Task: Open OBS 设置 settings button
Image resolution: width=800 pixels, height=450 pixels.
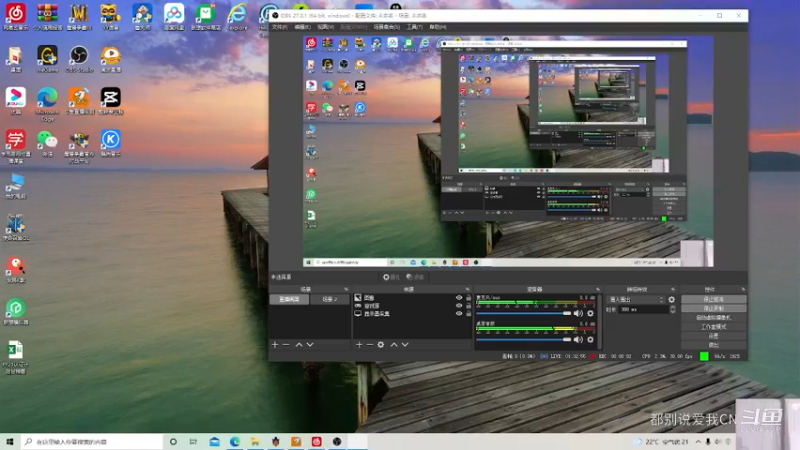Action: 714,336
